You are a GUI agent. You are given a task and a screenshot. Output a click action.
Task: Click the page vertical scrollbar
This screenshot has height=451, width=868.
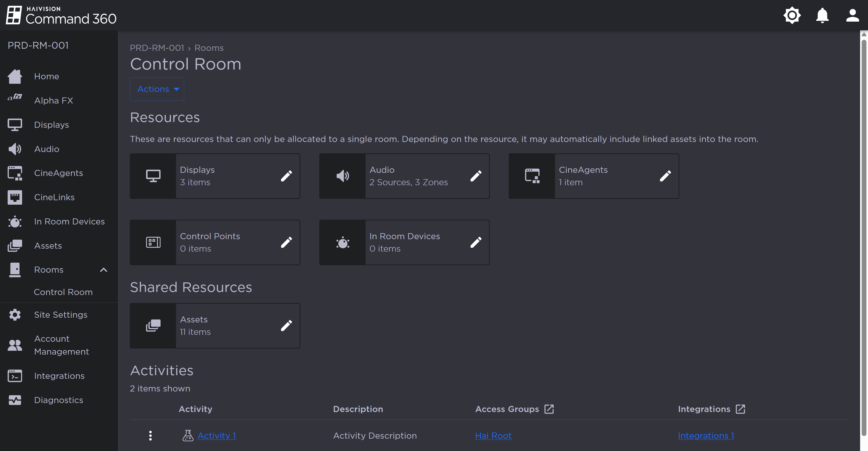(864, 236)
